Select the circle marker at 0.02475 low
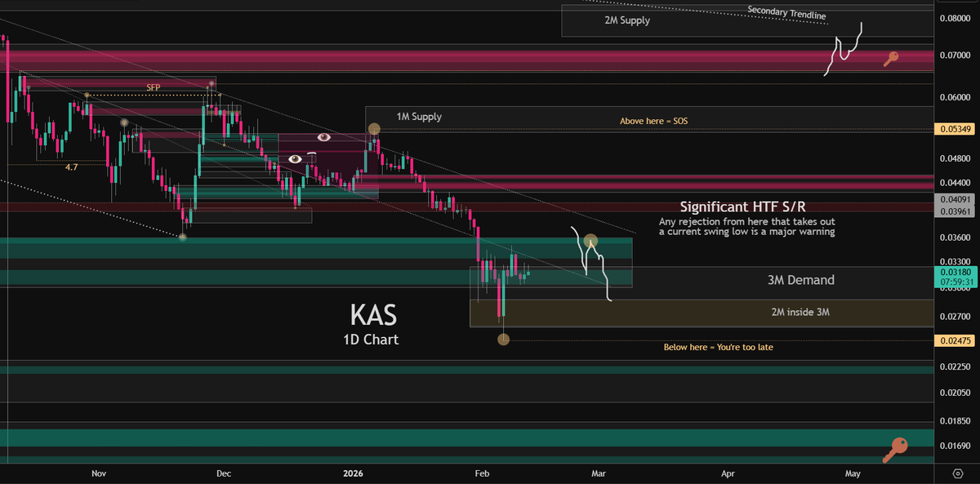Screen dimensions: 980x484 tap(503, 339)
